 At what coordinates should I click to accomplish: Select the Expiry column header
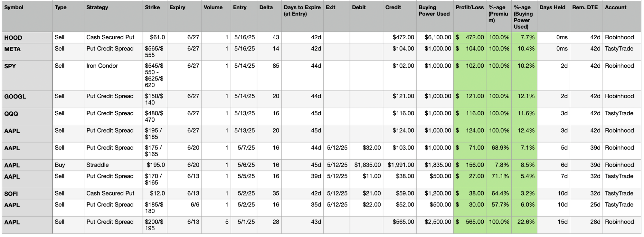185,16
